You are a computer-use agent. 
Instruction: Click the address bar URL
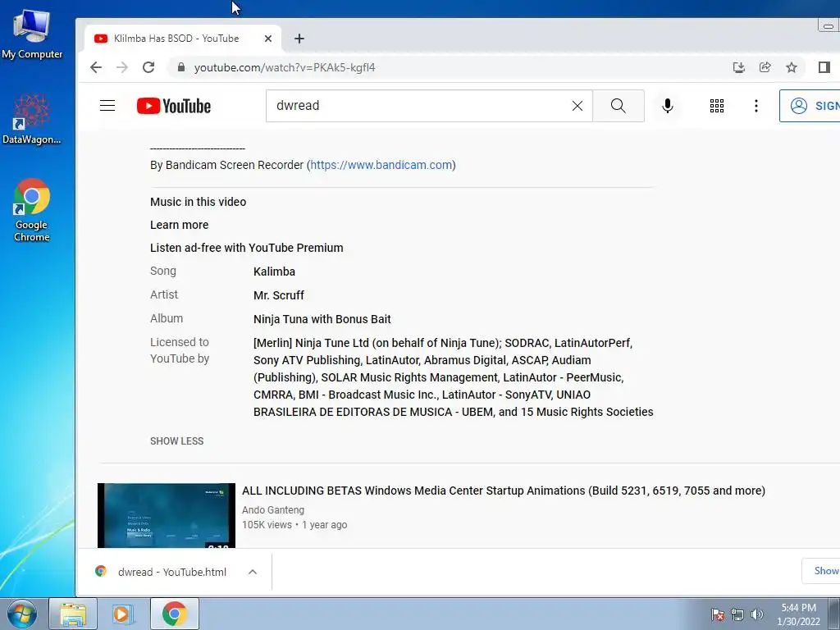tap(285, 67)
